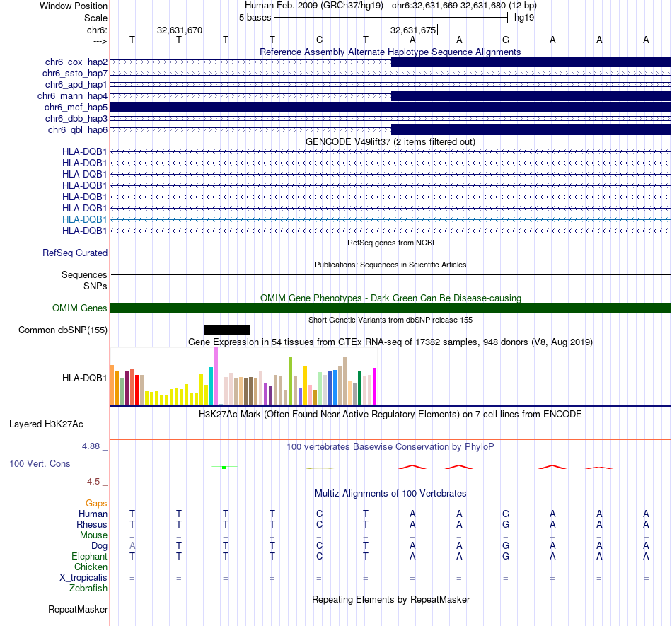
Task: Click the Mouse species label
Action: tap(93, 535)
